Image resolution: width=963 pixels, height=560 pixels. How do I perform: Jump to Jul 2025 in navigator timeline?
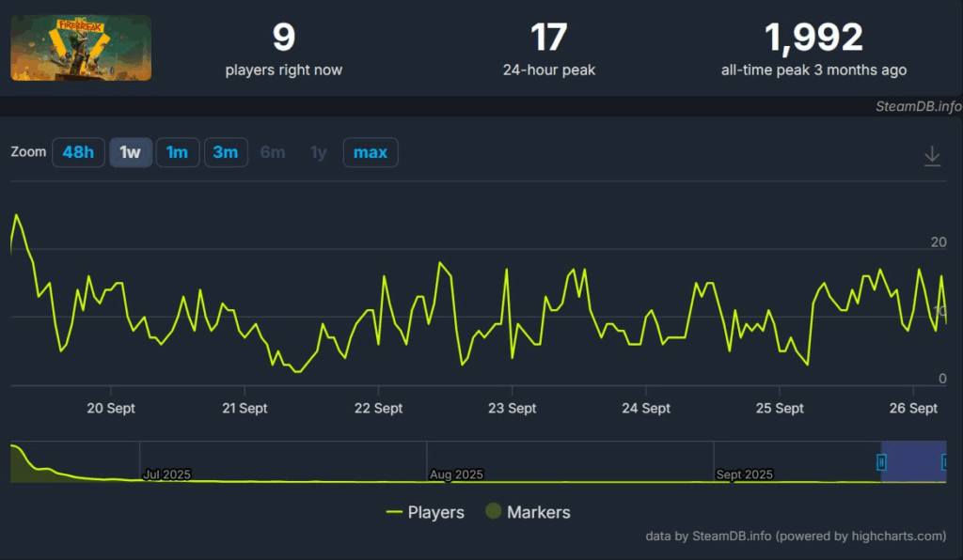tap(166, 474)
